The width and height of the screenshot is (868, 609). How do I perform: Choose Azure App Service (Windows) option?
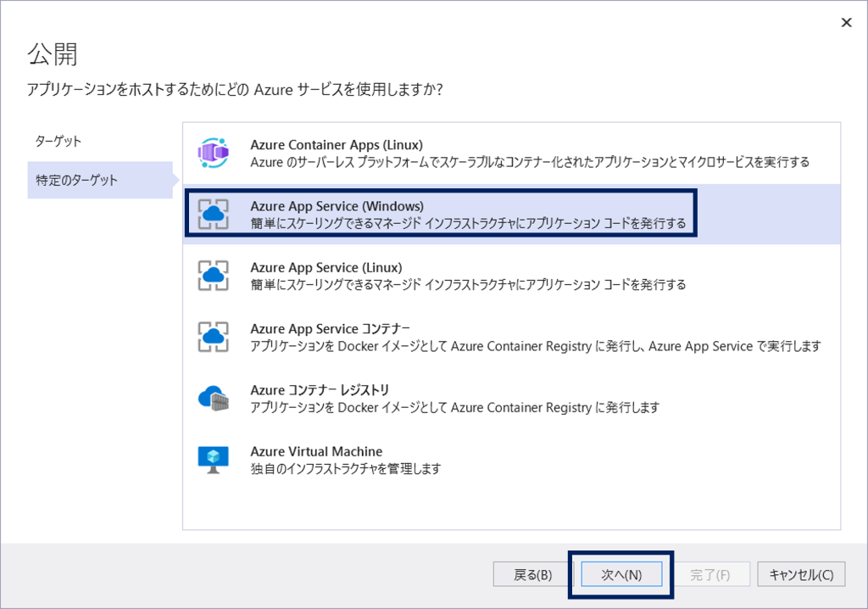[511, 215]
